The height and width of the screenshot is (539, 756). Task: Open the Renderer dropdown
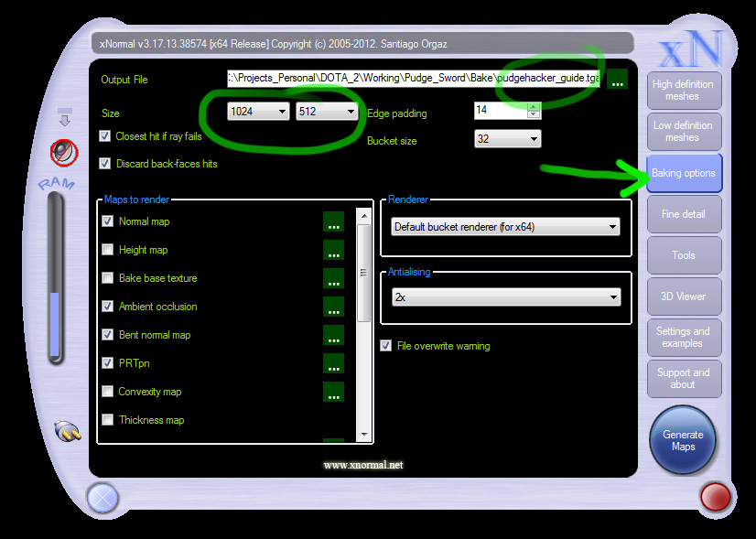tap(505, 227)
